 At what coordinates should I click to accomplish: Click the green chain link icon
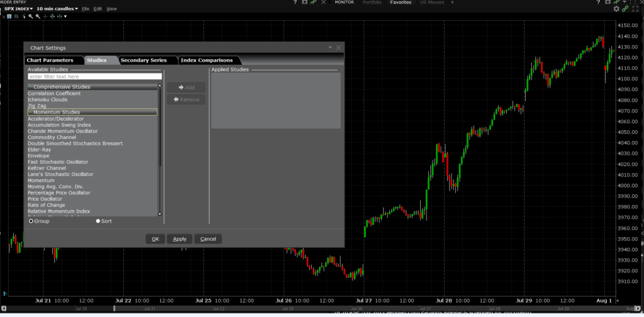(625, 9)
